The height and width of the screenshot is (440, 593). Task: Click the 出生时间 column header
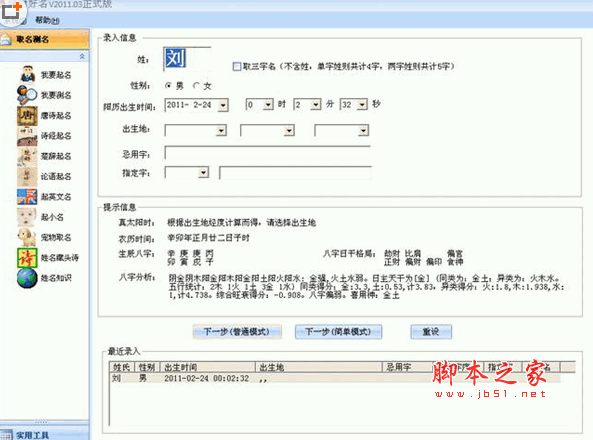(x=208, y=367)
